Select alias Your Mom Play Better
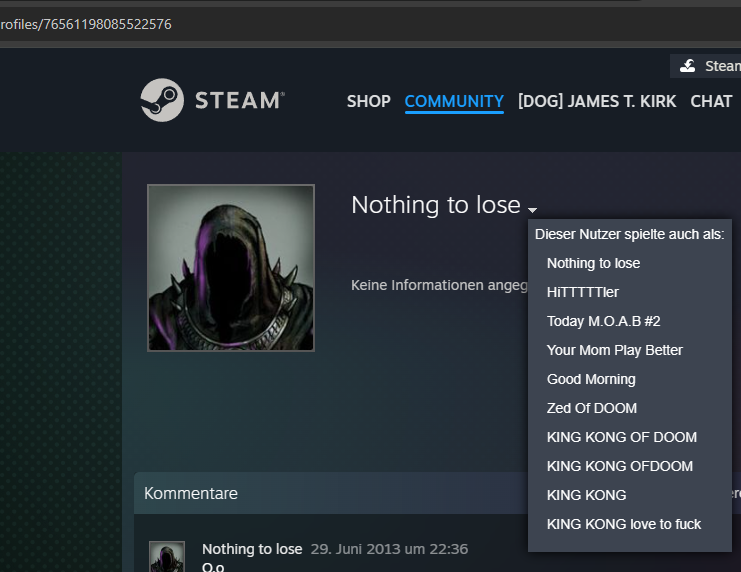 614,350
